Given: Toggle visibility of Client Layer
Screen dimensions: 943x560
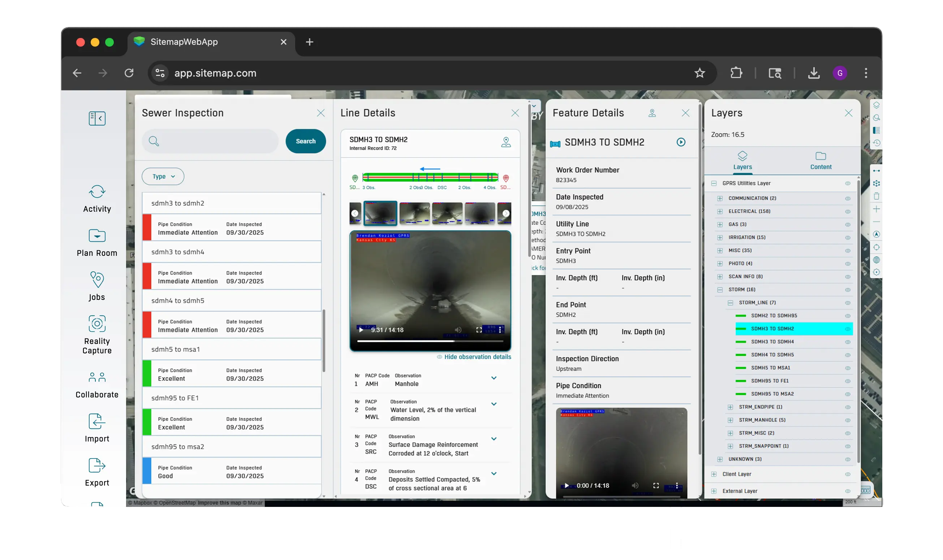Looking at the screenshot, I should [848, 474].
